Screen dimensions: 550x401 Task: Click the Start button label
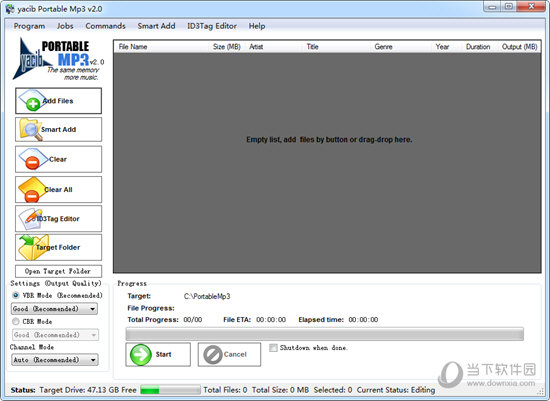click(163, 354)
